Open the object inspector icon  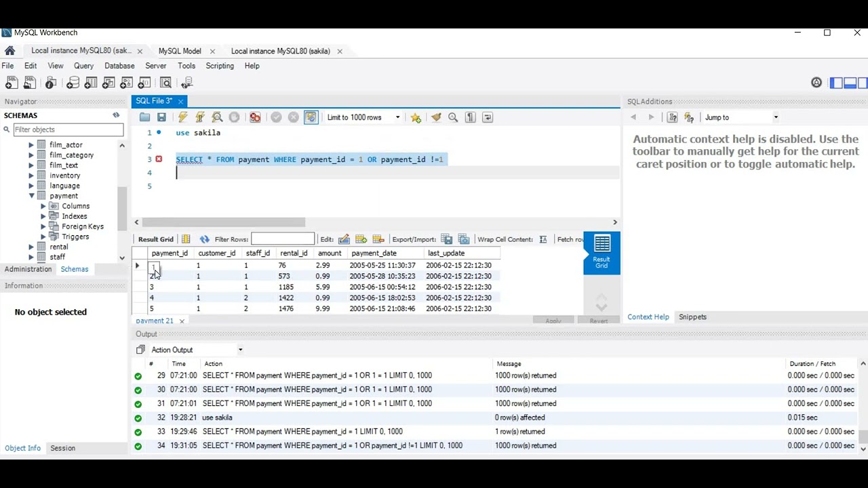tap(51, 83)
